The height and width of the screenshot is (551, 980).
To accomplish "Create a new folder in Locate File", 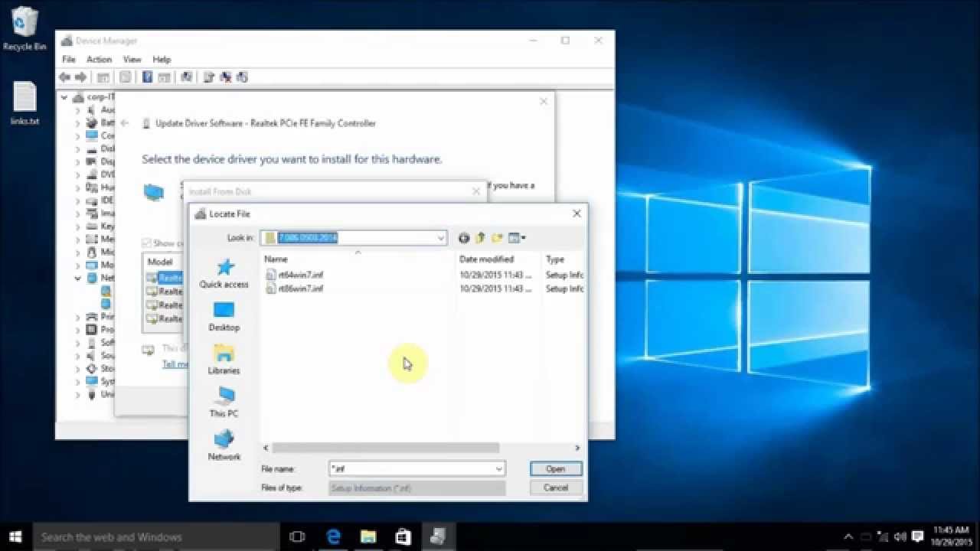I will pos(498,238).
